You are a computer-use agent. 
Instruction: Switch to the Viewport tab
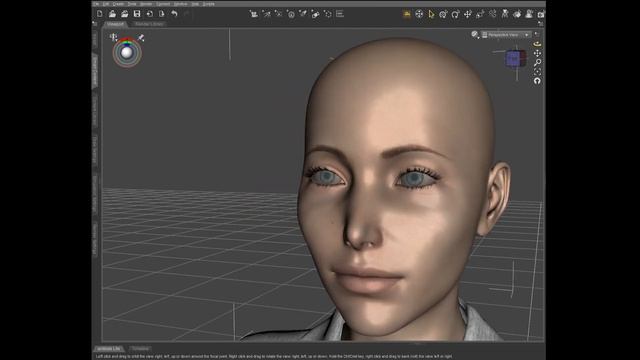coord(115,24)
